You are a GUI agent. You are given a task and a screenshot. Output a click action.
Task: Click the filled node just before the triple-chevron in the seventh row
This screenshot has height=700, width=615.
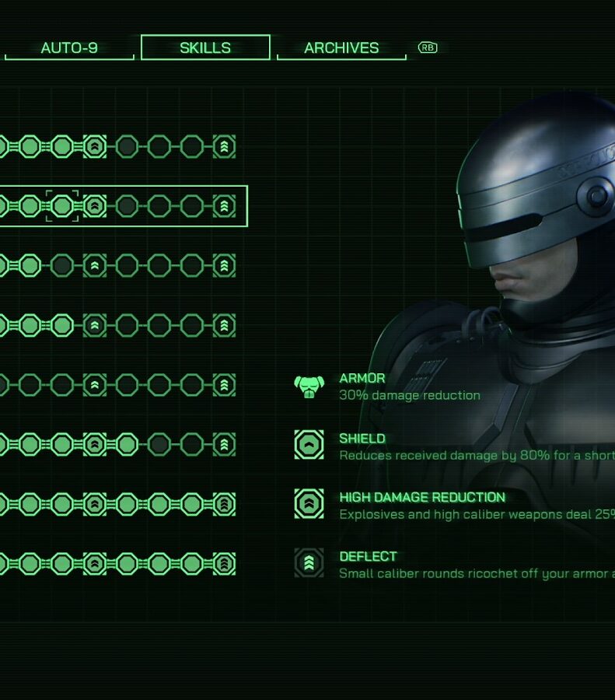[x=192, y=504]
